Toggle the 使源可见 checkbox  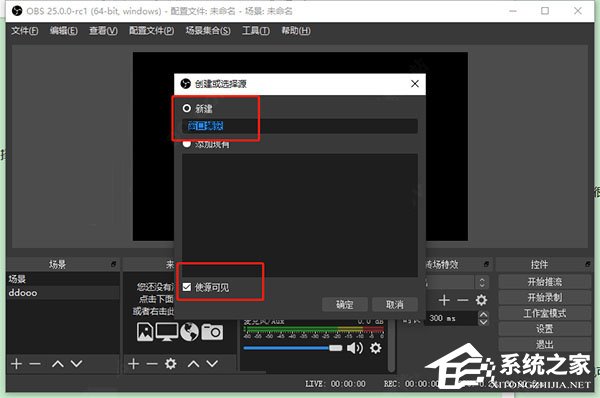pyautogui.click(x=187, y=287)
